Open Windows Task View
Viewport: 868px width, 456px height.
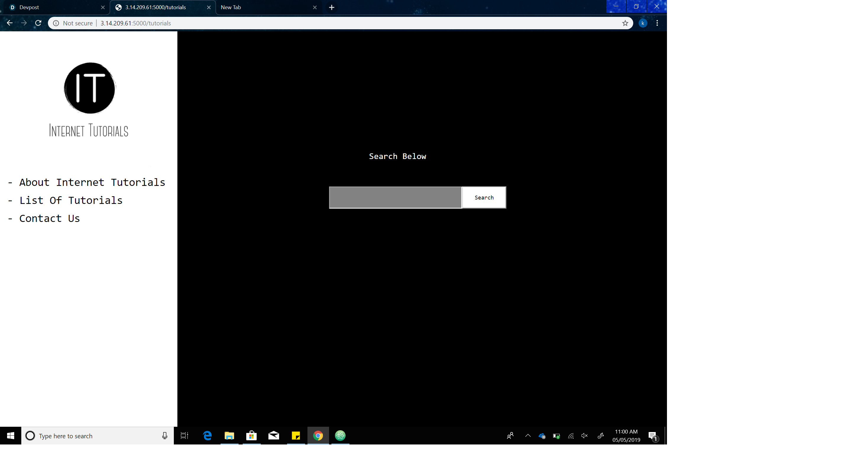[x=184, y=435]
